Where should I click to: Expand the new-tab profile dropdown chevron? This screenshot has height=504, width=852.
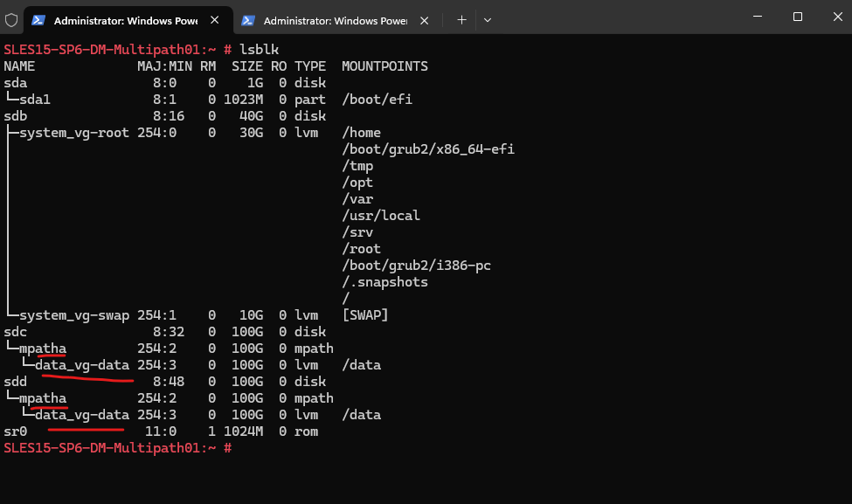[488, 19]
